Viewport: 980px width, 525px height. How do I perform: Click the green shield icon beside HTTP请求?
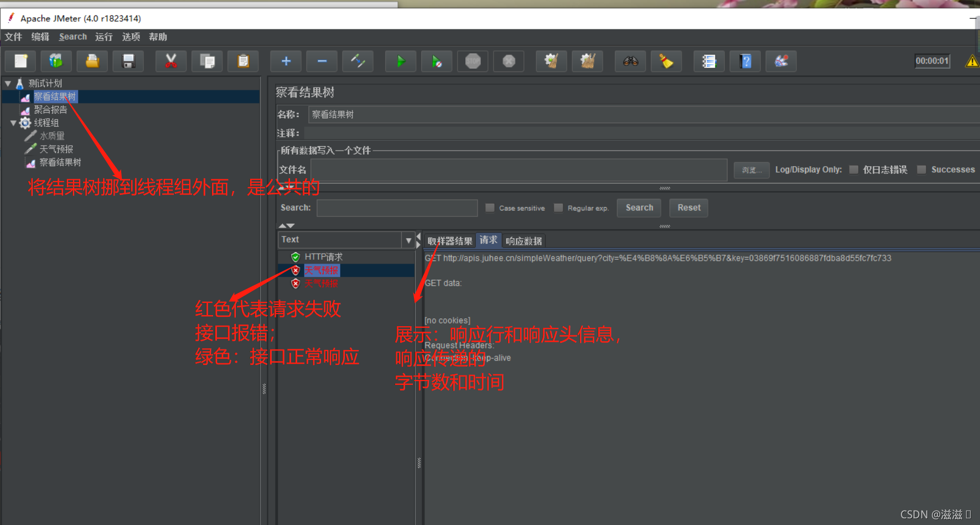coord(295,257)
